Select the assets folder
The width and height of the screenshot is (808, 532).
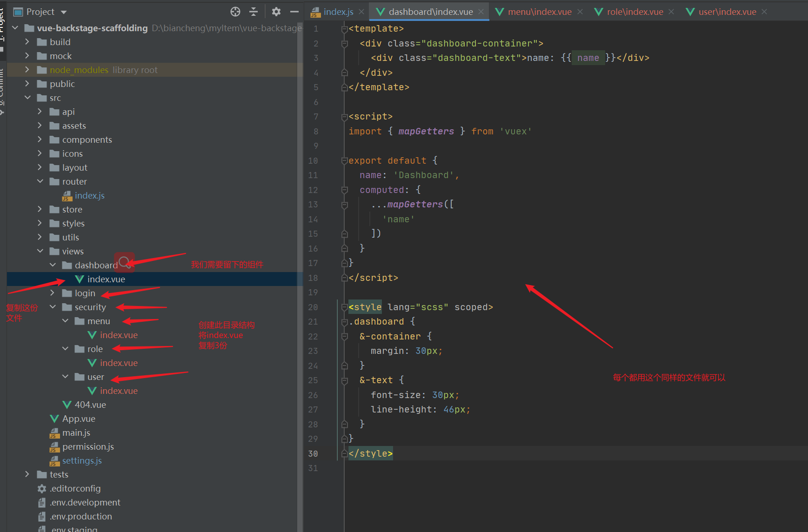[x=74, y=126]
